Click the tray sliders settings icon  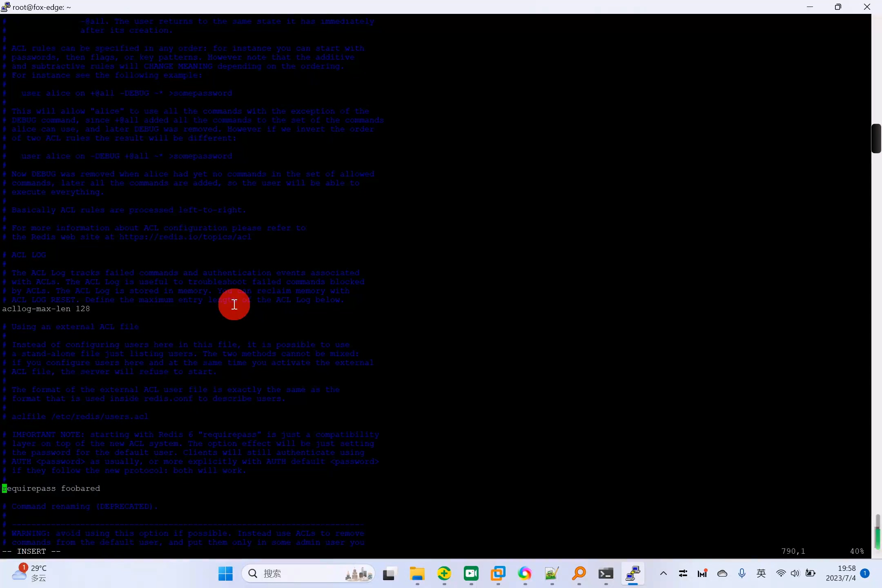pyautogui.click(x=683, y=574)
